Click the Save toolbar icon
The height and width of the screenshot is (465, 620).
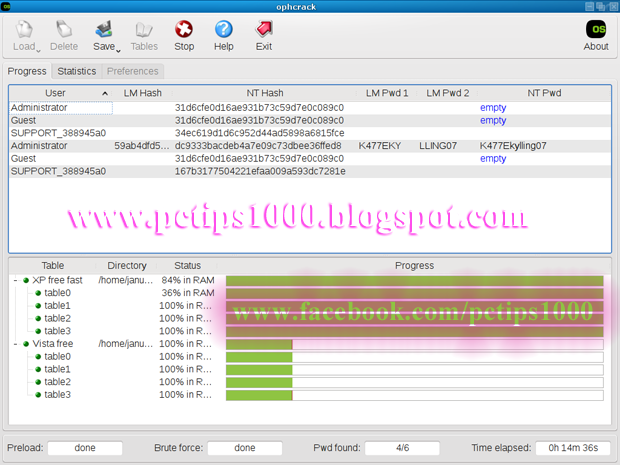(x=104, y=30)
